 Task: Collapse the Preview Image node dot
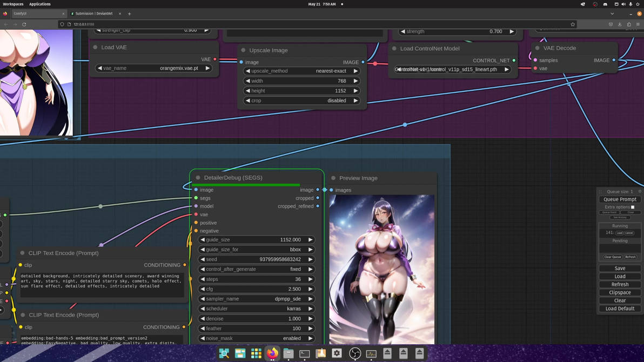click(x=333, y=178)
